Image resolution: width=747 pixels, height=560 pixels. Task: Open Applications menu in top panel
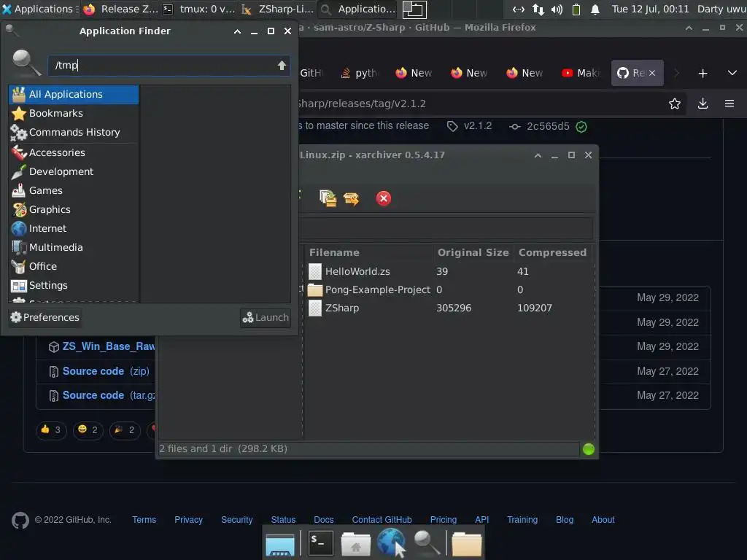tap(39, 9)
